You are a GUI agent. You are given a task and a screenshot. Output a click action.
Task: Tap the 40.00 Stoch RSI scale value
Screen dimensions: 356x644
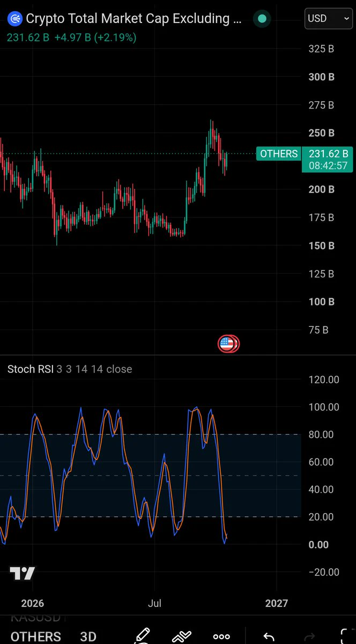click(x=321, y=489)
